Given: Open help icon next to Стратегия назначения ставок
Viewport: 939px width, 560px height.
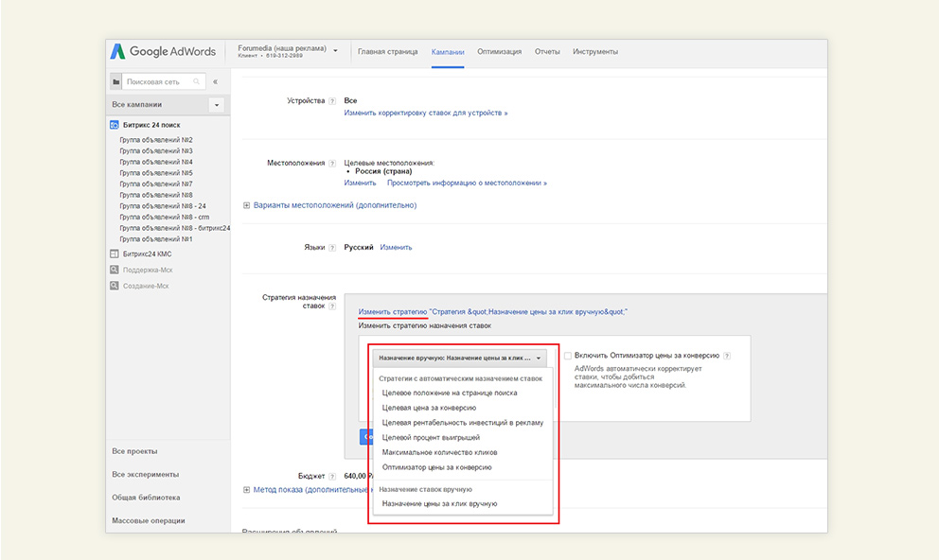Looking at the screenshot, I should (x=332, y=306).
